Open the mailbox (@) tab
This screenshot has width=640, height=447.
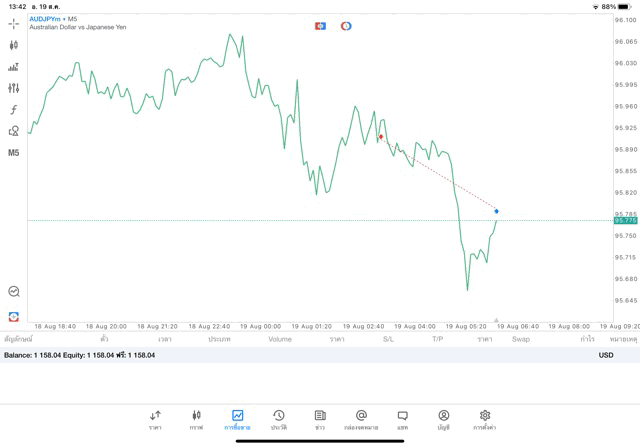point(361,419)
